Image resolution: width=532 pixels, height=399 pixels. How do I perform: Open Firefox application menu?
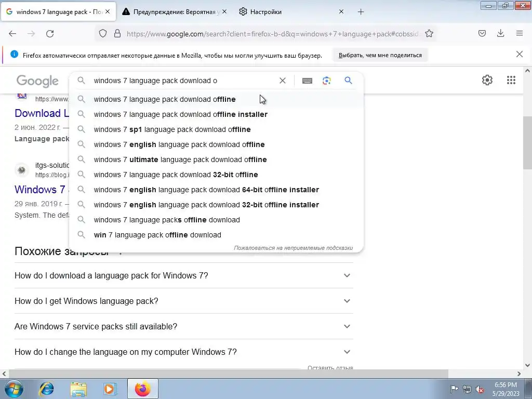coord(520,33)
